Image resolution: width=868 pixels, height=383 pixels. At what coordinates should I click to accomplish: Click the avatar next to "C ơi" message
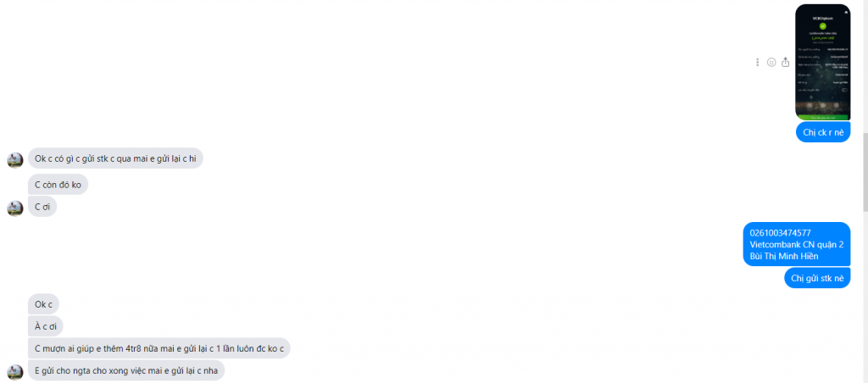[15, 208]
